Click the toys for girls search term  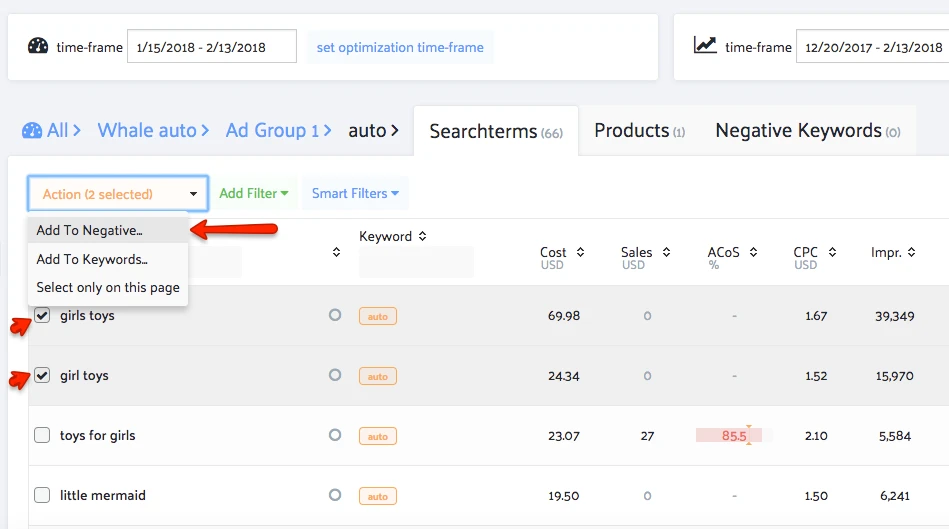point(97,435)
